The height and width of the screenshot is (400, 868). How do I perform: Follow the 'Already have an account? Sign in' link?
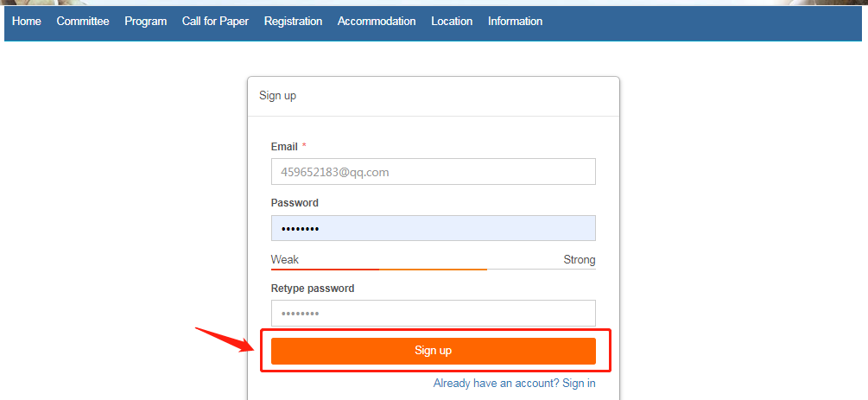pyautogui.click(x=514, y=383)
